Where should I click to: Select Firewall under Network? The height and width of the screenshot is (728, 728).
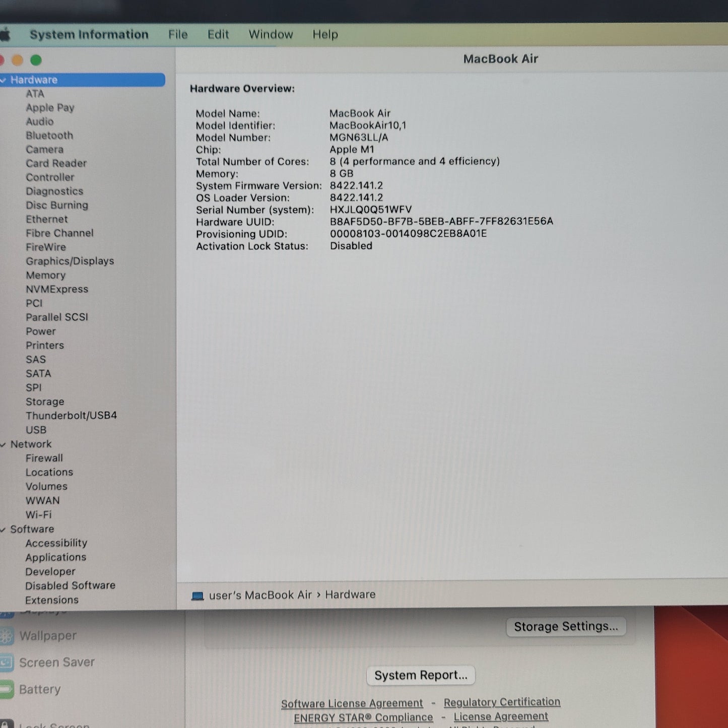[44, 458]
